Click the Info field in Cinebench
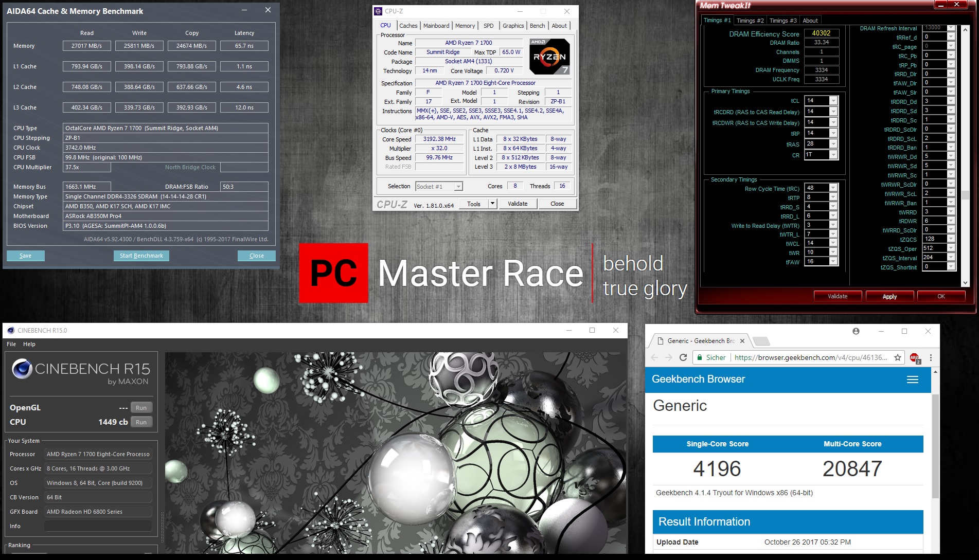Screen dimensions: 979x560 coord(98,526)
